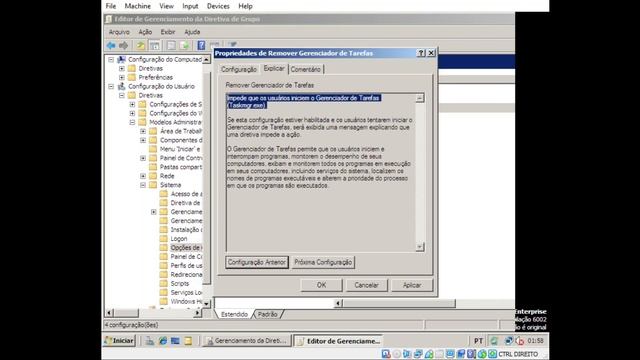Collapse Diretivas under Configuração do Usuário

point(122,96)
